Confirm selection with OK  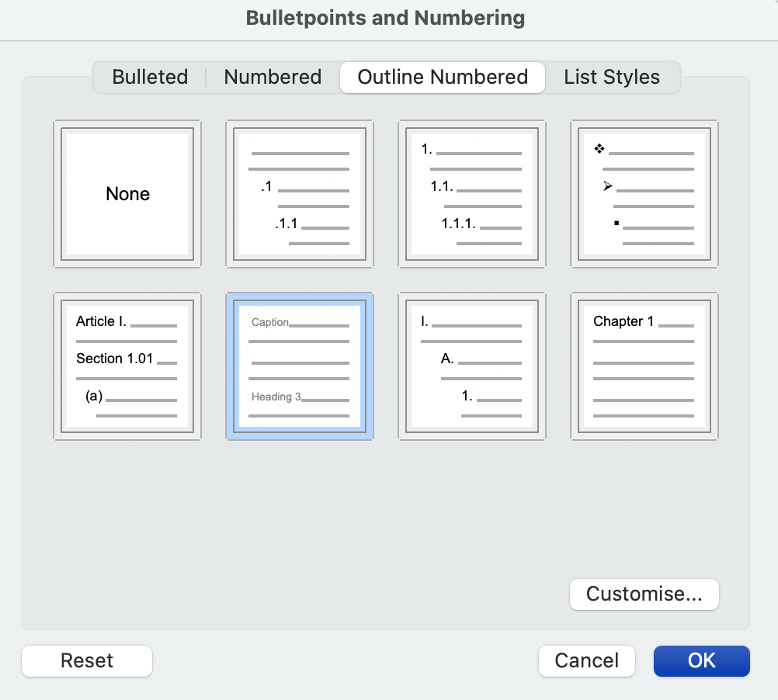pos(702,661)
